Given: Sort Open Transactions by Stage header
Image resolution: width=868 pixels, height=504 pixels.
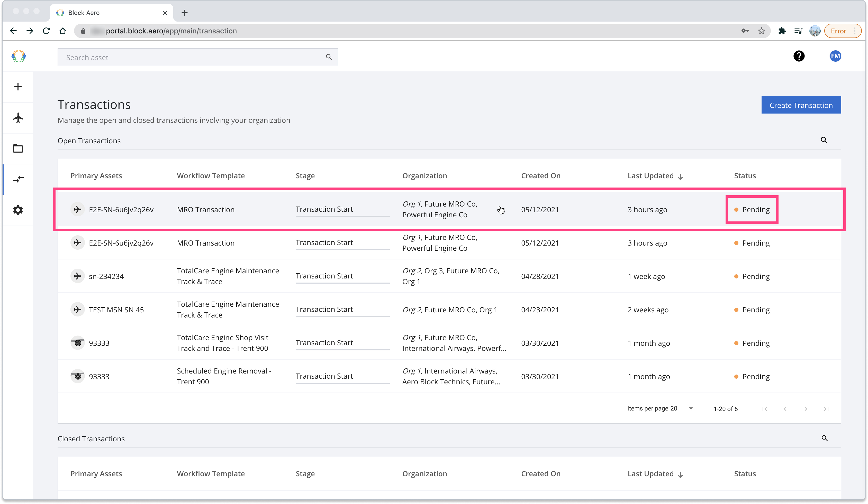Looking at the screenshot, I should click(305, 176).
